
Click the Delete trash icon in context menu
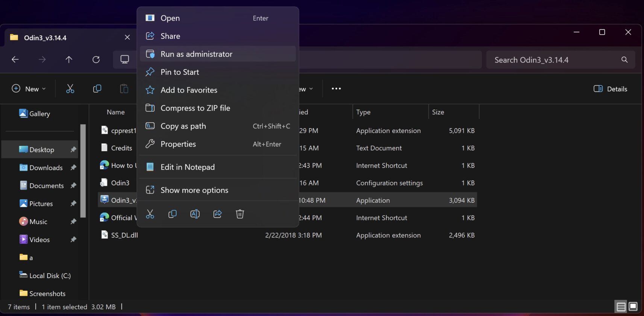pos(240,214)
